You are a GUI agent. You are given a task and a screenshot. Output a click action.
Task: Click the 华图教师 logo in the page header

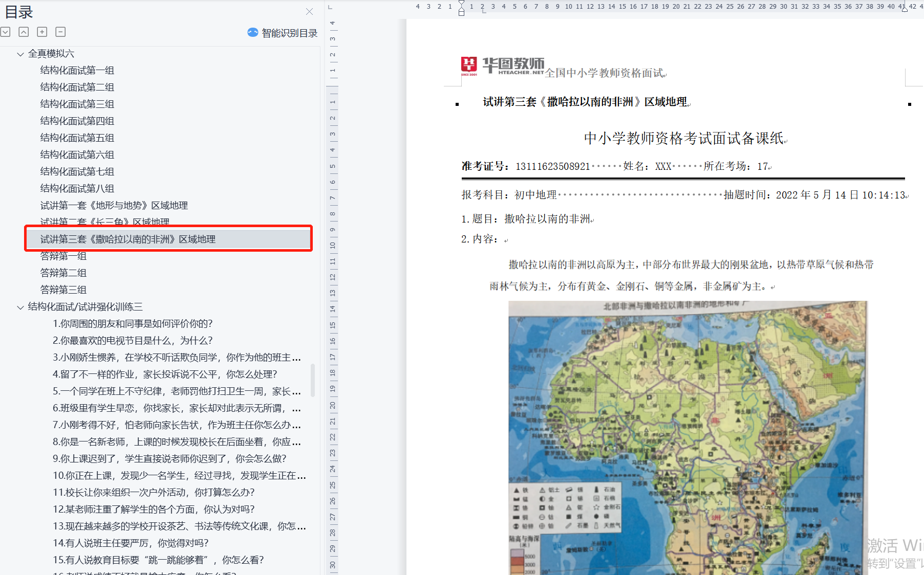(502, 66)
